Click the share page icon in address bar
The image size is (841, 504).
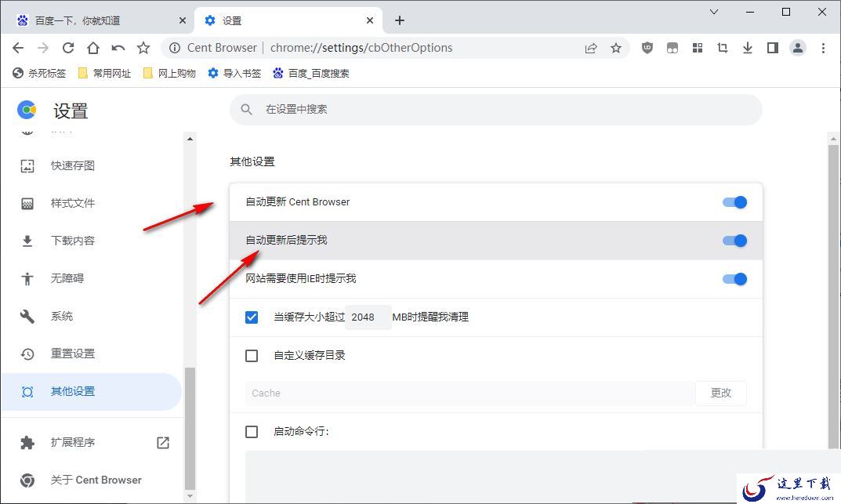click(590, 48)
